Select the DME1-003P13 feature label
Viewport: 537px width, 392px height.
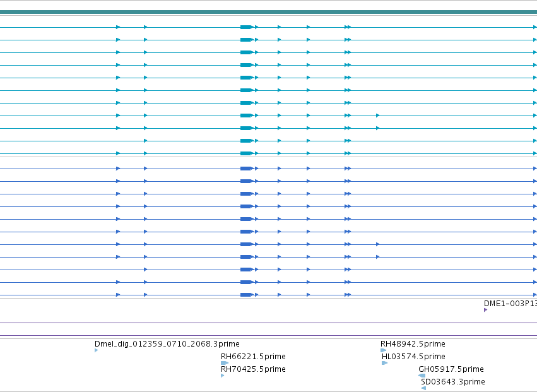click(510, 303)
